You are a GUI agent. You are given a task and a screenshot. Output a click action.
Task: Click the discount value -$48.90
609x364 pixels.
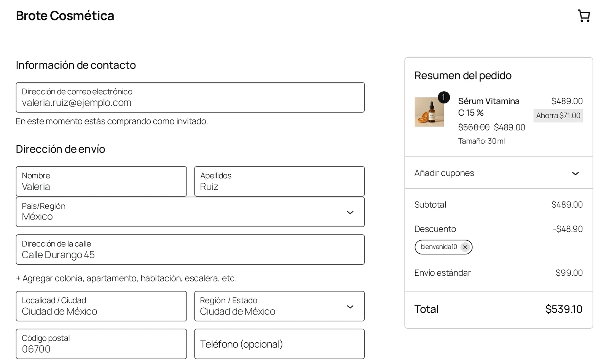[x=568, y=229]
